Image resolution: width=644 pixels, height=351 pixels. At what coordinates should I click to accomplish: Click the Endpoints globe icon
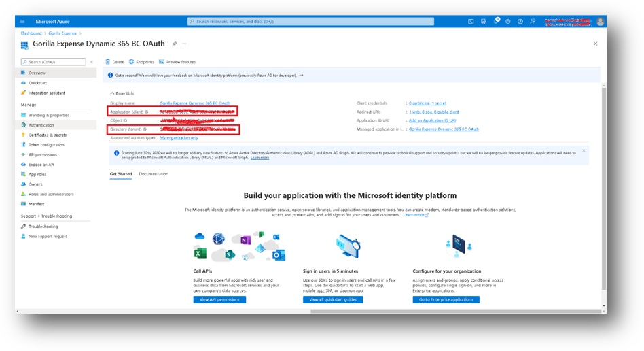pos(131,62)
